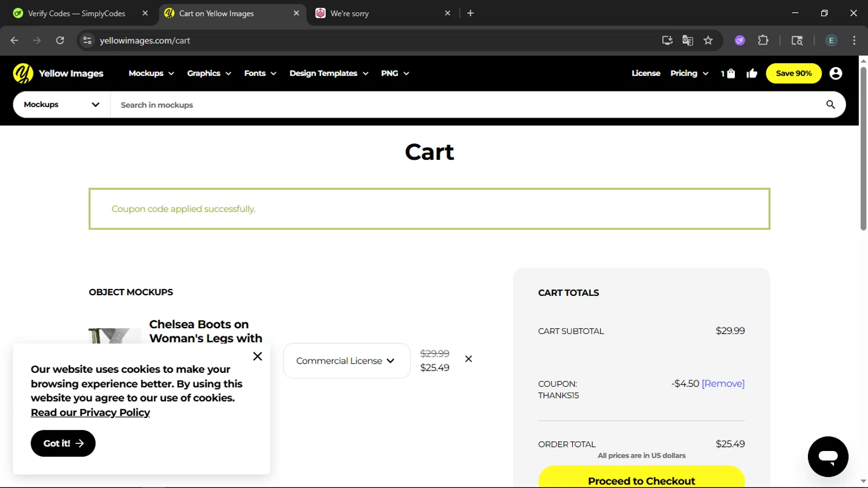868x488 pixels.
Task: Open the user account profile icon
Action: pyautogui.click(x=836, y=74)
